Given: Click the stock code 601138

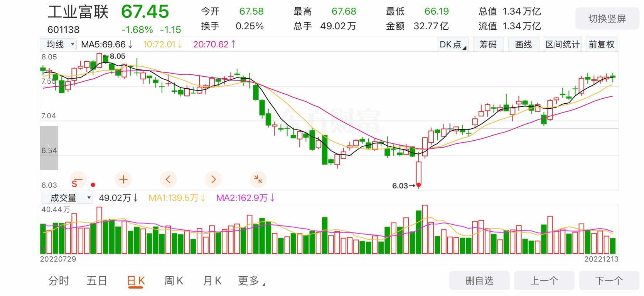Looking at the screenshot, I should 64,30.
